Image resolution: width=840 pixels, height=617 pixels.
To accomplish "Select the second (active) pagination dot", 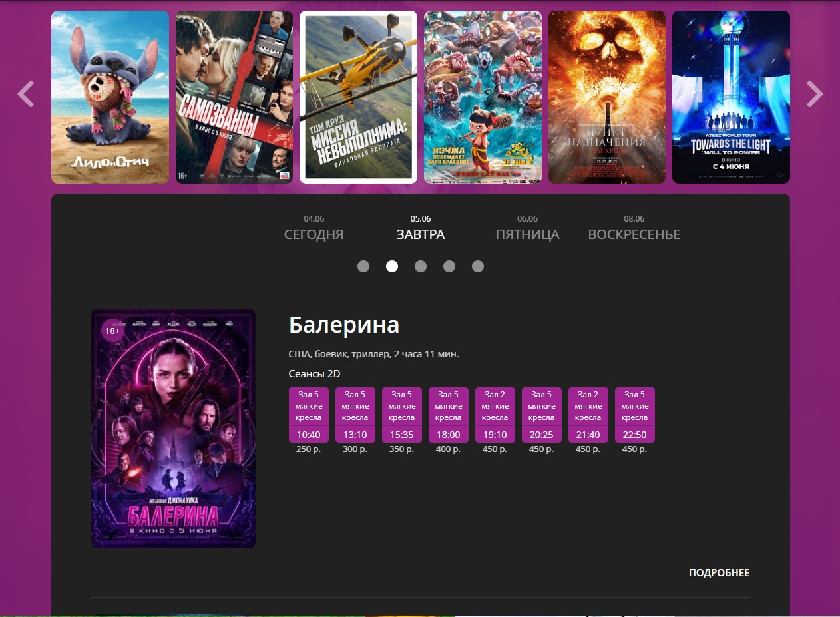I will click(392, 266).
